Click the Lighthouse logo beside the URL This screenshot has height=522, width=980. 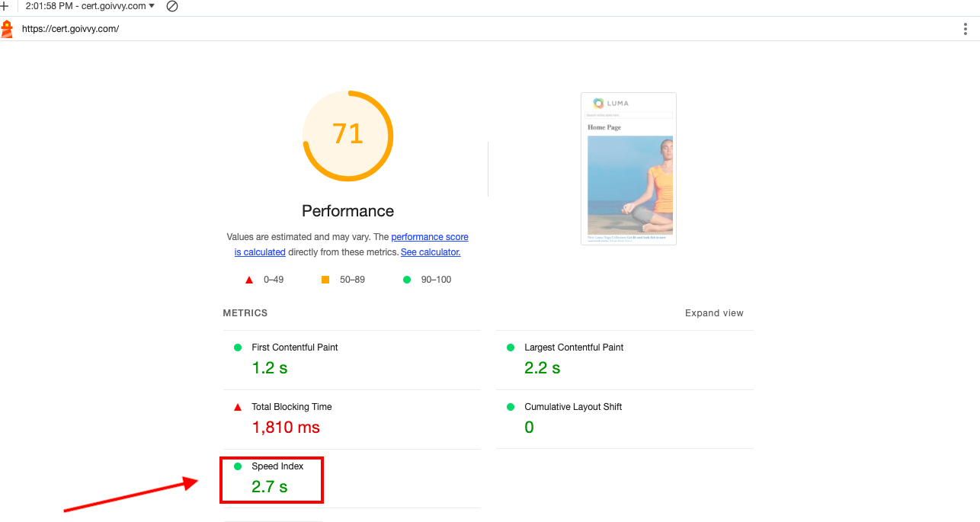coord(7,29)
